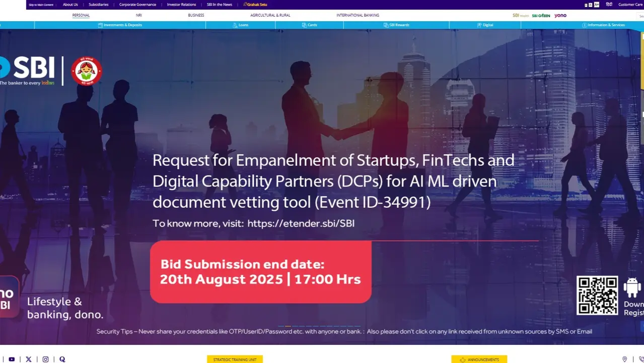Switch to Agricultural & Rural tab

[x=270, y=15]
